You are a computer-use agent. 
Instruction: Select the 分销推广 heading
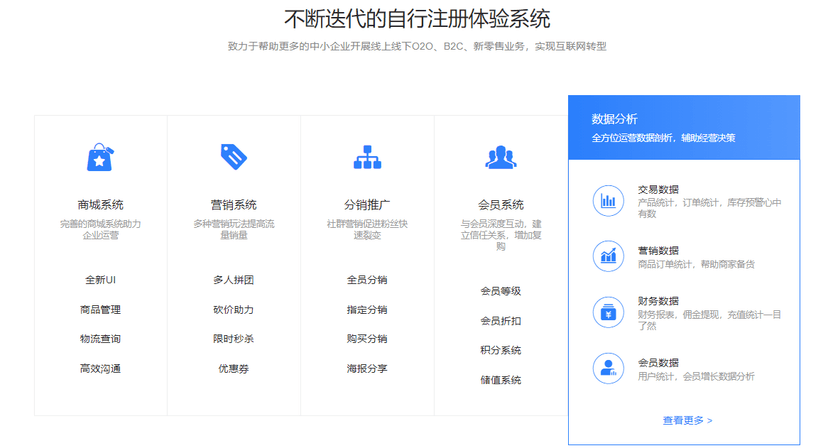click(x=367, y=204)
